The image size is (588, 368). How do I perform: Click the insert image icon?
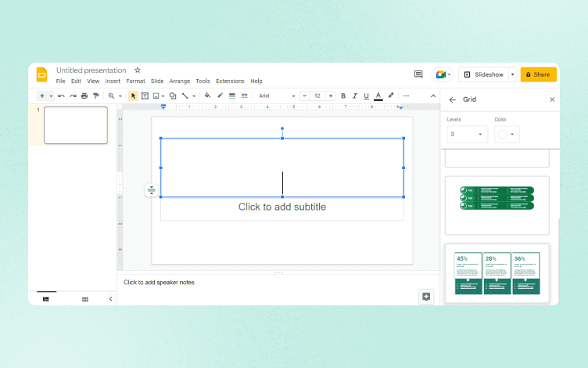point(156,96)
